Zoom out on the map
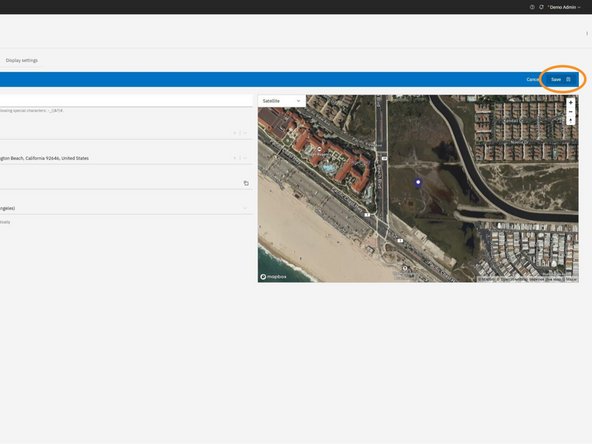The image size is (592, 444). [570, 112]
